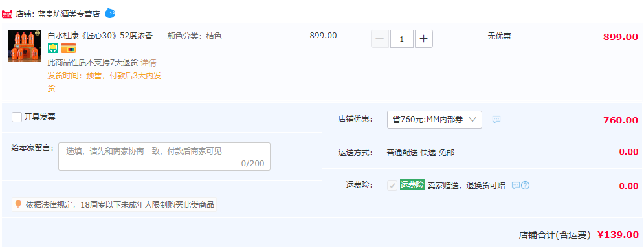Click the 颜色分类：桔色 text
Screen dimensions: 644x247
[194, 36]
